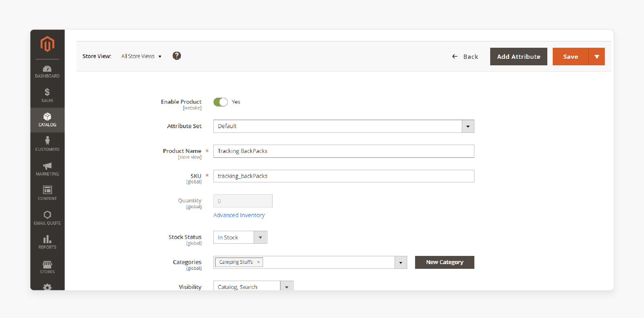Open the System gear sidebar menu
The width and height of the screenshot is (644, 318).
click(x=47, y=286)
